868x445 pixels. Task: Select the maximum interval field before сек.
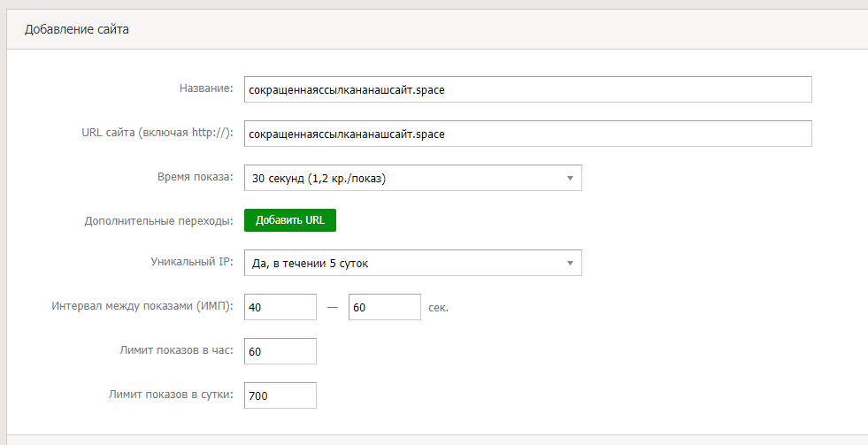(x=384, y=307)
